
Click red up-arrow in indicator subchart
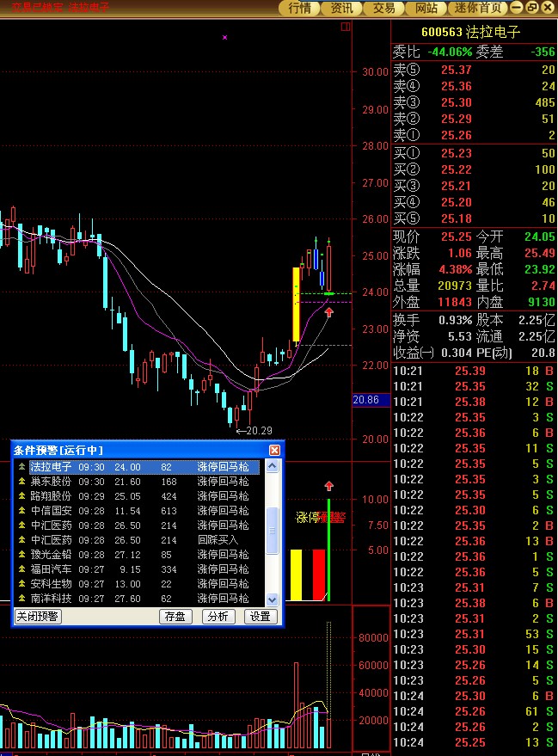(x=328, y=486)
